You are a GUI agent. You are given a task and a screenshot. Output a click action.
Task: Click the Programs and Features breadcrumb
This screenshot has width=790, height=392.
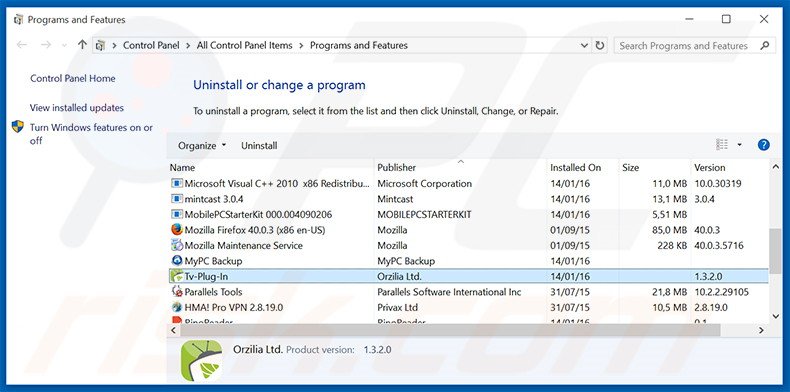pos(359,45)
